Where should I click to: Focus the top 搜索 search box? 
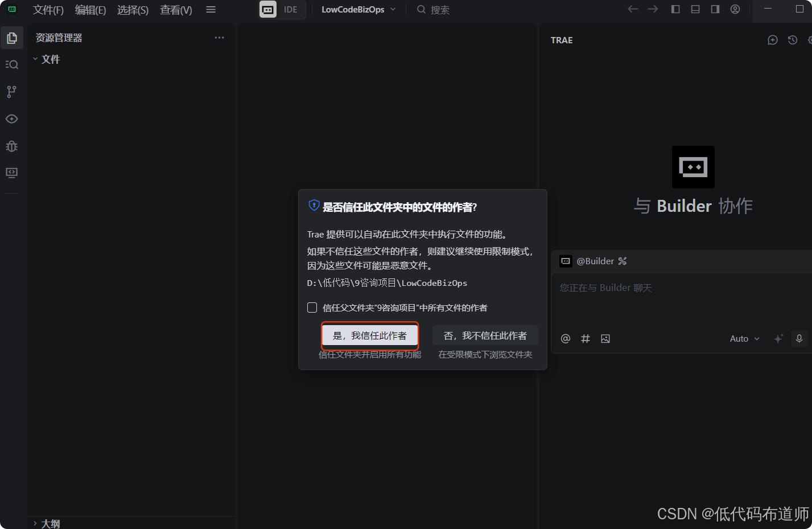tap(432, 10)
